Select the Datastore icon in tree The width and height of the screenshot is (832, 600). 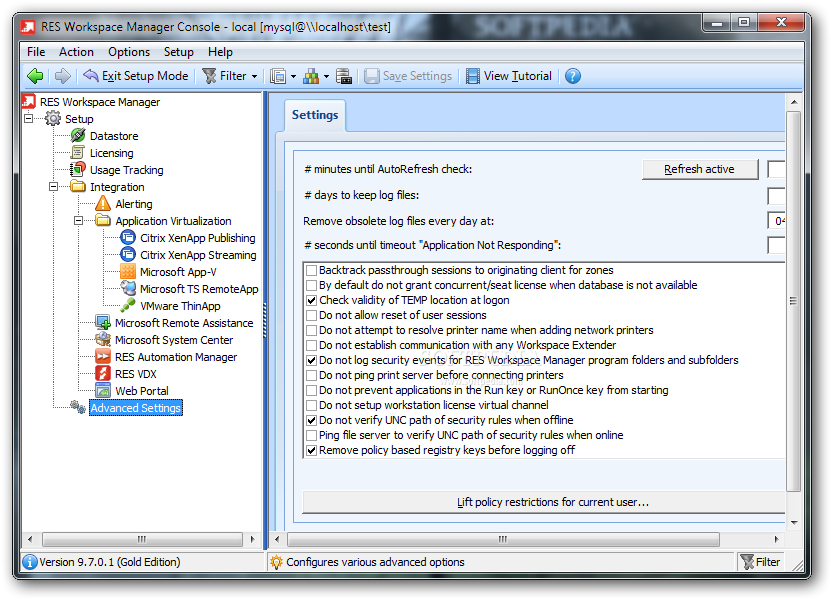click(x=78, y=135)
